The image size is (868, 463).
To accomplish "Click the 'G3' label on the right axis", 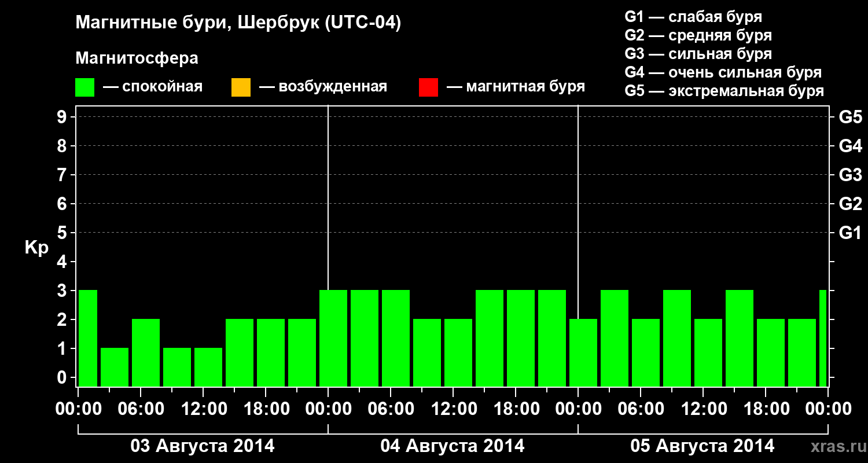I will pyautogui.click(x=851, y=175).
